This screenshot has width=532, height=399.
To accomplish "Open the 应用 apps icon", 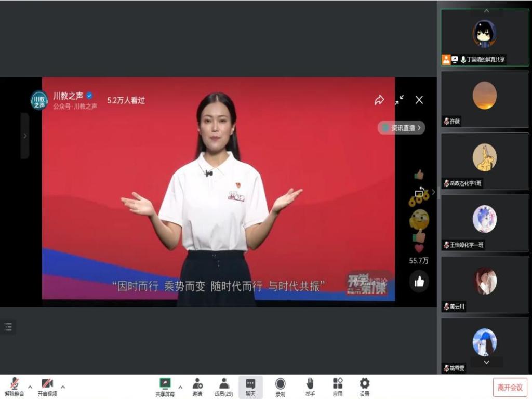I will tap(338, 387).
